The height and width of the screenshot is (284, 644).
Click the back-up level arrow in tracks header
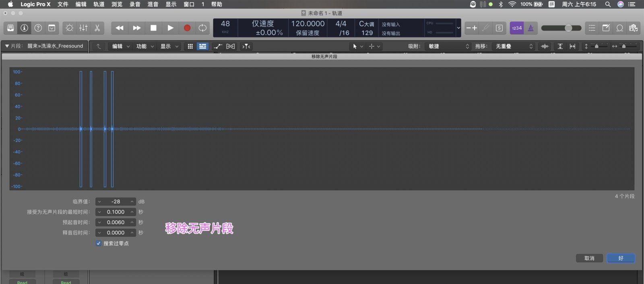[x=99, y=46]
